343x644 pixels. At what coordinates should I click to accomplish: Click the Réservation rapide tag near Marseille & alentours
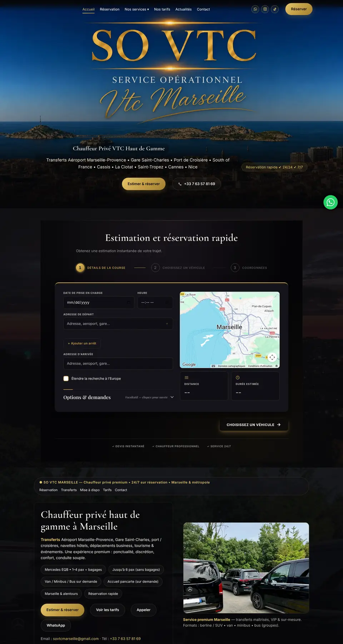point(103,594)
